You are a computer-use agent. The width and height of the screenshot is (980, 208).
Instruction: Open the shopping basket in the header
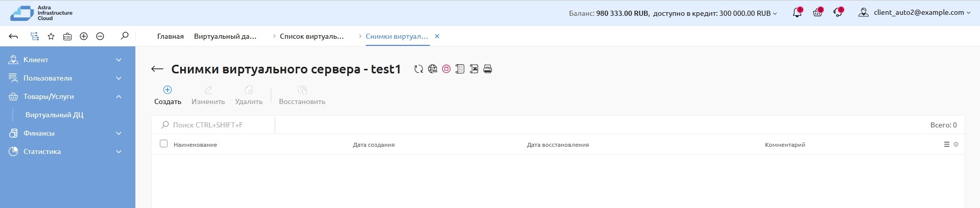[817, 13]
